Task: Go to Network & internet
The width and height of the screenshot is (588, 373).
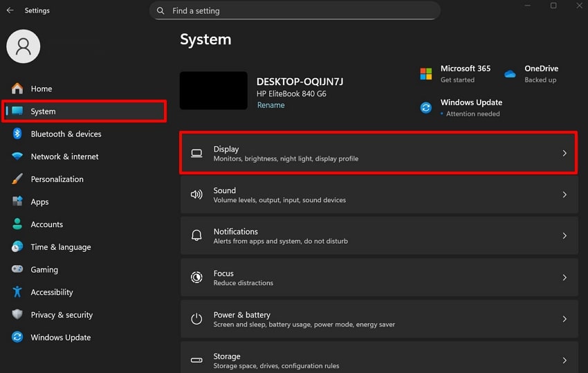Action: coord(84,156)
